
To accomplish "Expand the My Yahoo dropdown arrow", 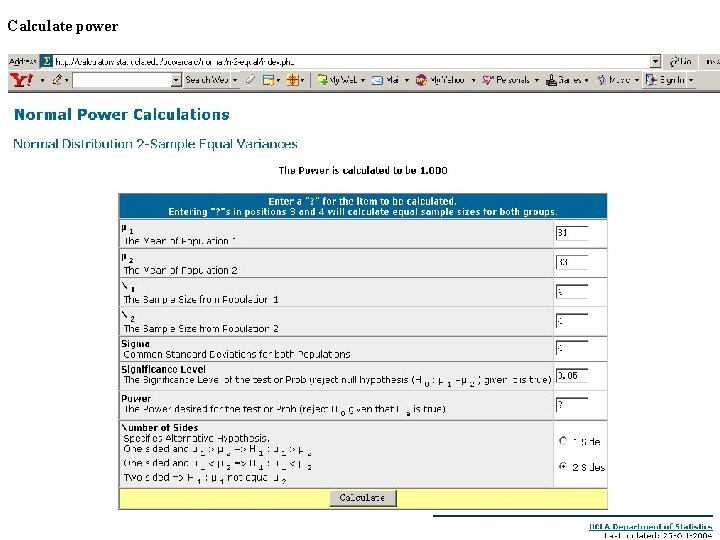I will [473, 80].
